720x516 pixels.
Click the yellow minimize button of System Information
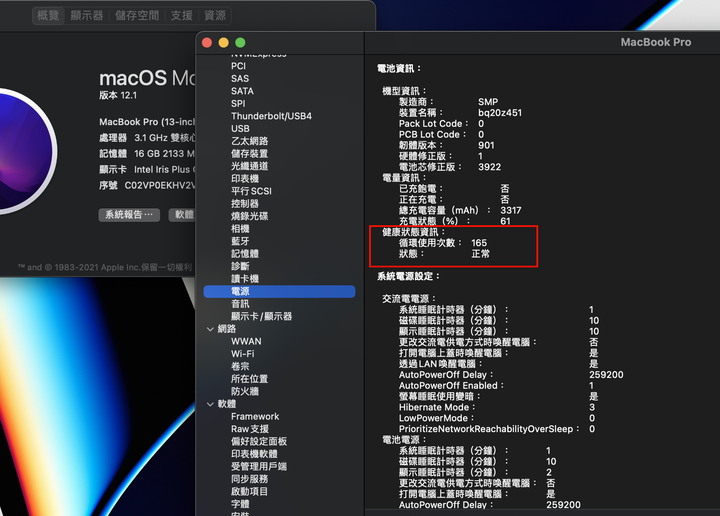(224, 43)
